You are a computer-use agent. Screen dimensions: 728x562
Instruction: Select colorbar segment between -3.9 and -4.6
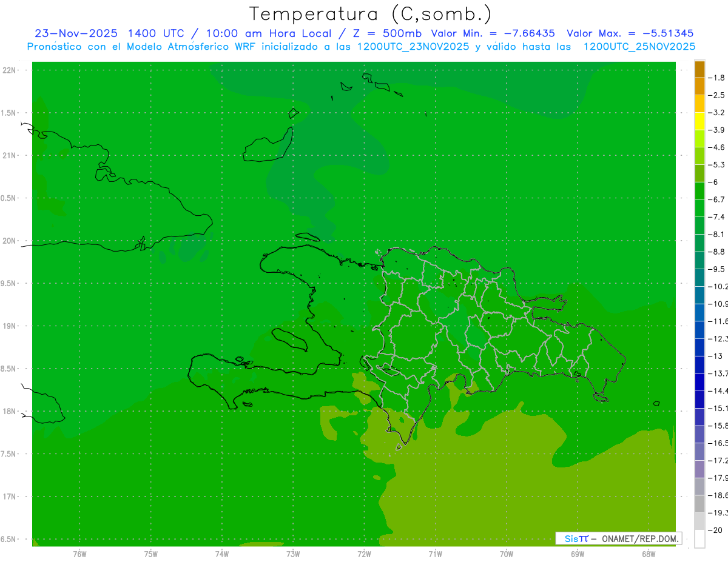[699, 138]
